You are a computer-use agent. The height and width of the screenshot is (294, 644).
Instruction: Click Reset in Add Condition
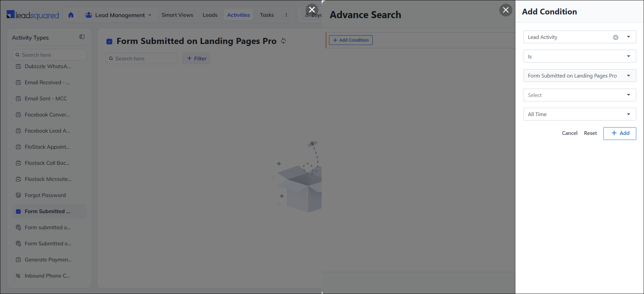click(590, 133)
